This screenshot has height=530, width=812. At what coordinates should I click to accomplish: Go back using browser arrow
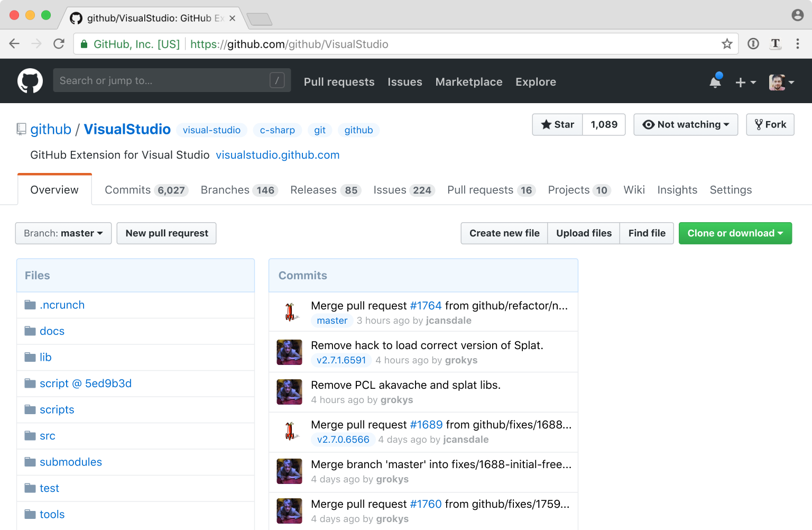click(14, 44)
